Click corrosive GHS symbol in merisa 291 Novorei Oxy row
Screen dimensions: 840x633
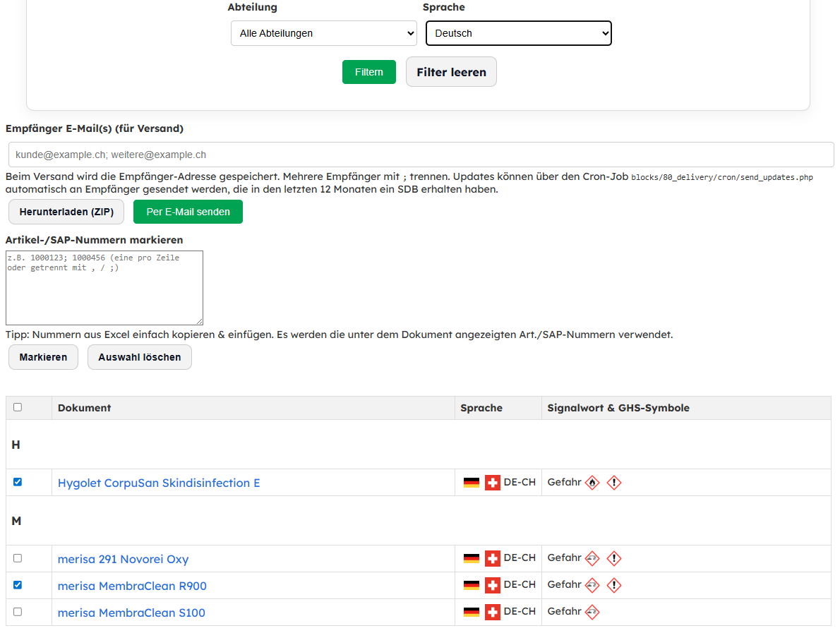592,559
